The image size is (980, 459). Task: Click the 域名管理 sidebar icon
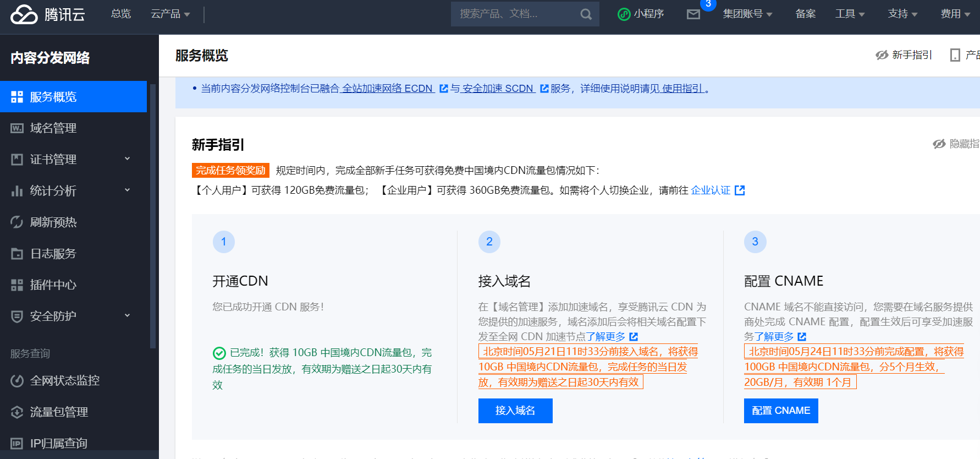[x=17, y=128]
